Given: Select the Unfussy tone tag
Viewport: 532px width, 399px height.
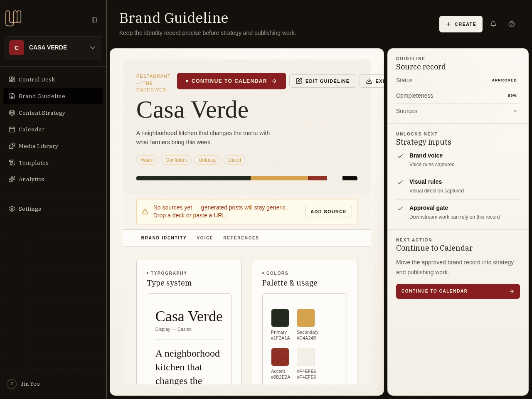Looking at the screenshot, I should 207,160.
